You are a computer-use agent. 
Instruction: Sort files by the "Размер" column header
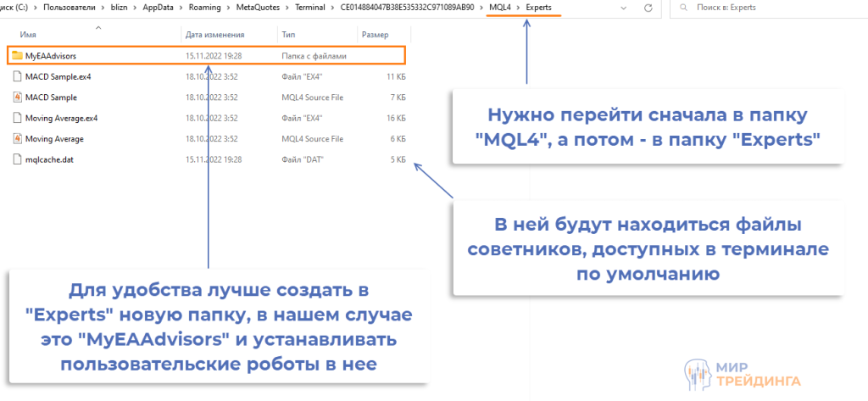tap(375, 35)
